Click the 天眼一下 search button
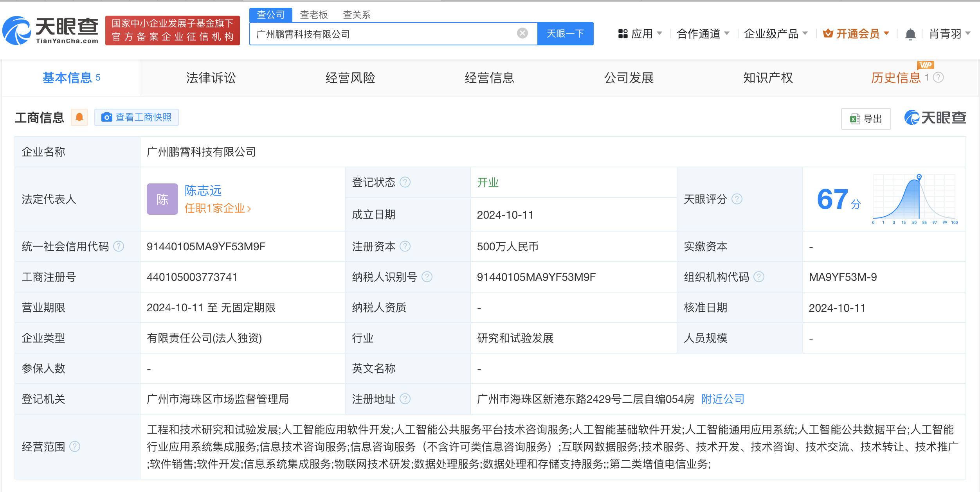 click(566, 34)
